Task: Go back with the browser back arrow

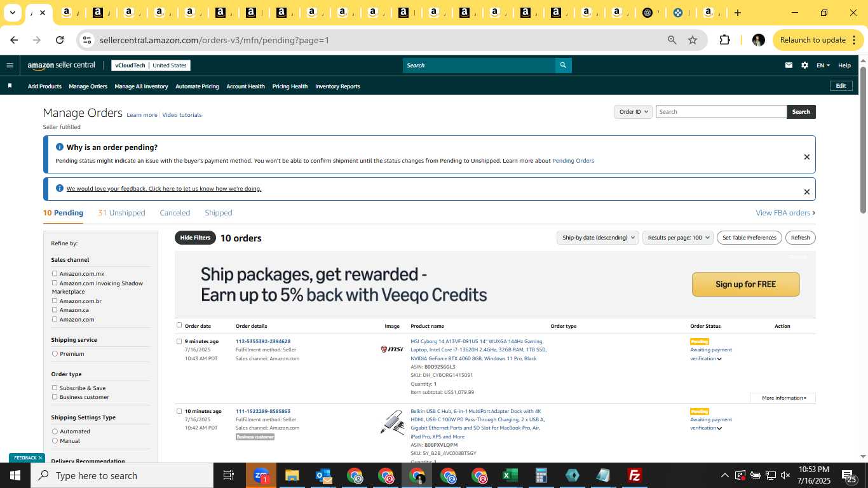Action: pyautogui.click(x=14, y=40)
